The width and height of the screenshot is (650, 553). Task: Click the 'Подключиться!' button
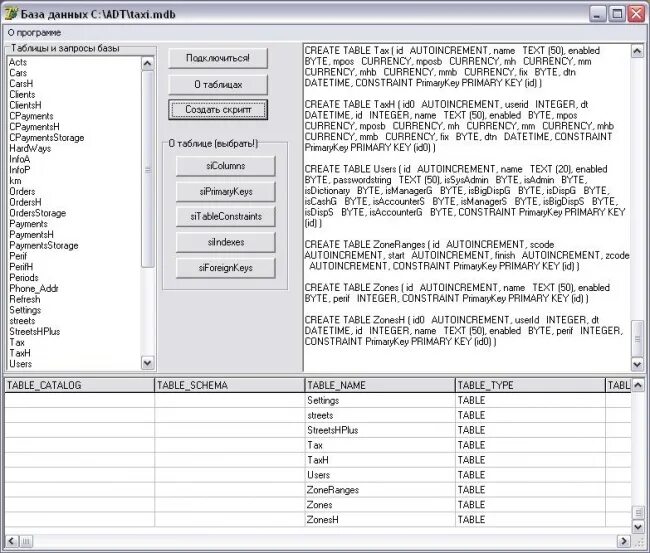[218, 58]
